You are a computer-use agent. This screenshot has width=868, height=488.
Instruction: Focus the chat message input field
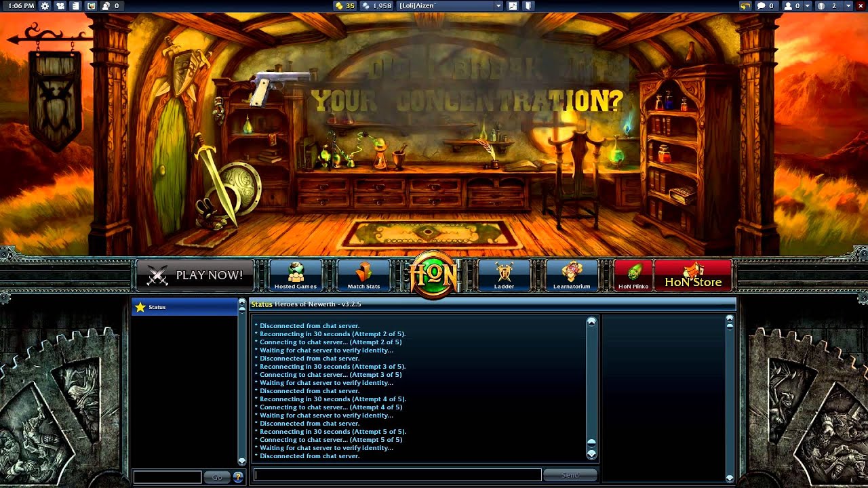click(397, 475)
